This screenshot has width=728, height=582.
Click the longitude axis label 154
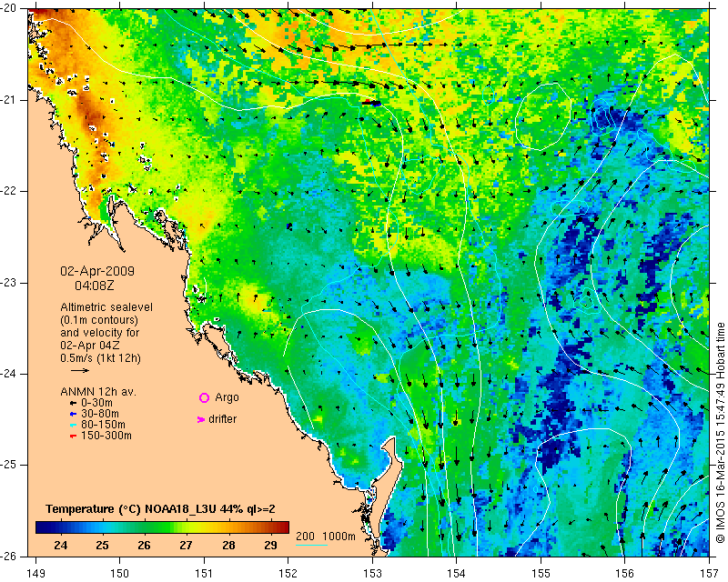pos(457,574)
